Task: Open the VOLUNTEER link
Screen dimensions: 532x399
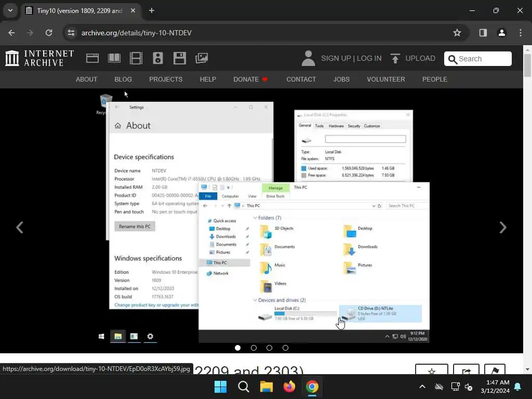Action: pyautogui.click(x=386, y=79)
